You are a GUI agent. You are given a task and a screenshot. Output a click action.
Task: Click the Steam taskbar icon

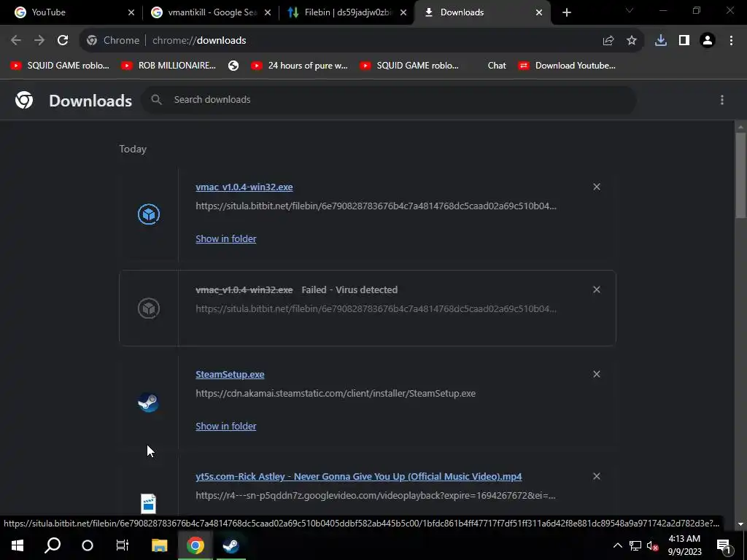tap(231, 545)
